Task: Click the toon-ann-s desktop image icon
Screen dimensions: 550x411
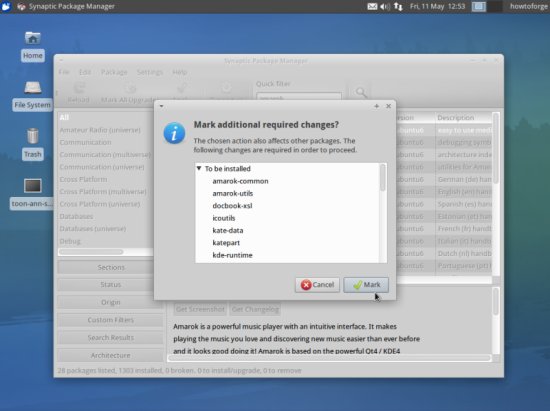Action: tap(32, 194)
